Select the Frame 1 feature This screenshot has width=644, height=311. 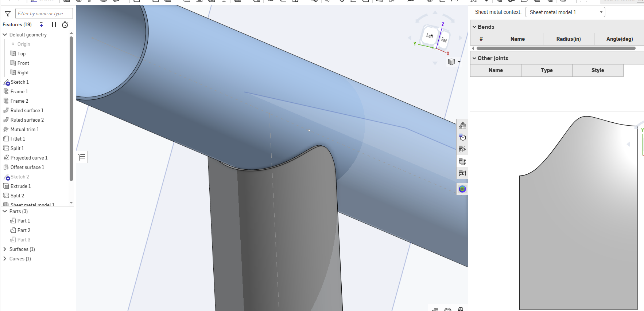pyautogui.click(x=19, y=91)
